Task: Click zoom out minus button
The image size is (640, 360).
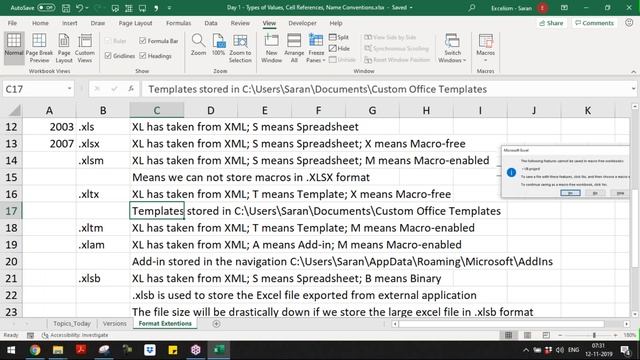Action: 560,335
